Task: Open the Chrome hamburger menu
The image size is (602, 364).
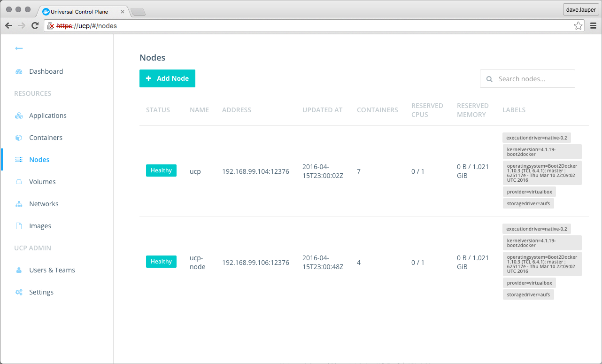Action: point(593,26)
